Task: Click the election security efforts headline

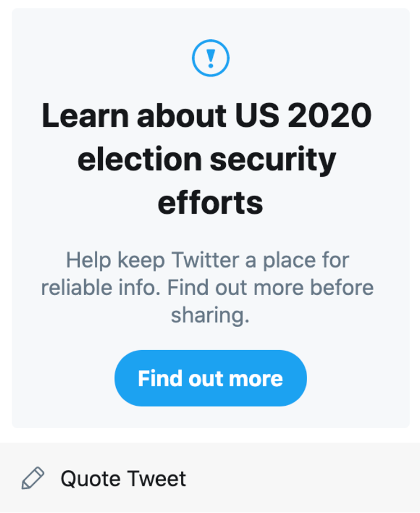Action: pyautogui.click(x=208, y=159)
